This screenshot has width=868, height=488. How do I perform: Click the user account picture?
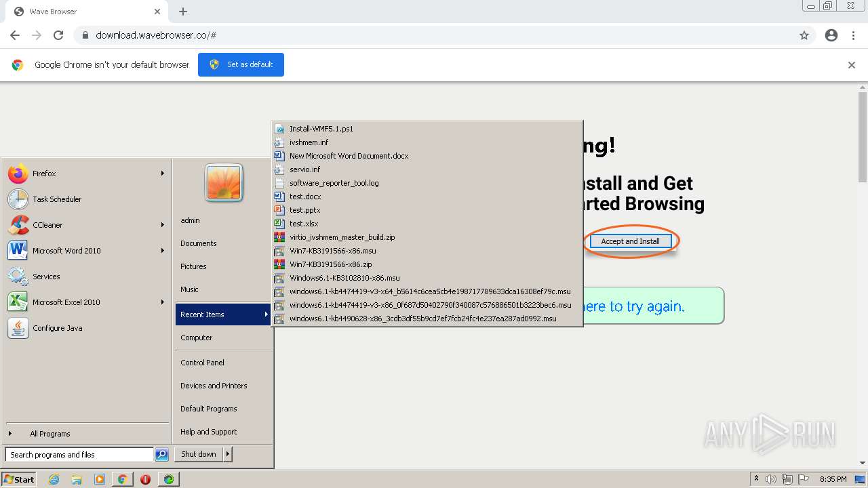(x=224, y=183)
